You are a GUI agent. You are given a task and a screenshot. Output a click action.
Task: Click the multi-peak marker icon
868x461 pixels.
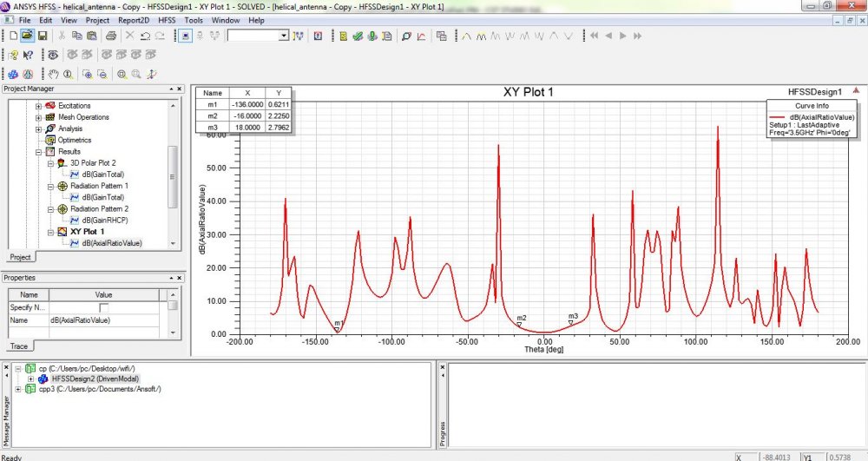pos(481,36)
